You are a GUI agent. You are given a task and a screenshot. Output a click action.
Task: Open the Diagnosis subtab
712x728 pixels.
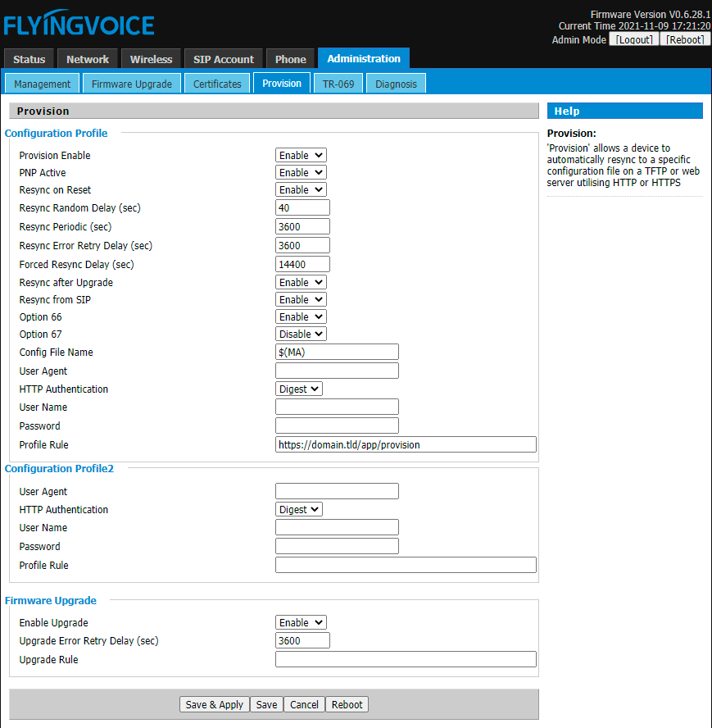(x=396, y=84)
